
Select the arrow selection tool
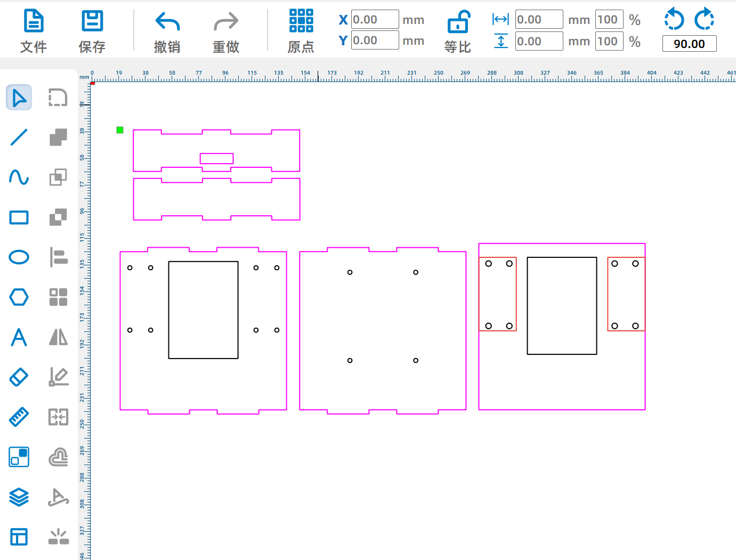tap(19, 98)
